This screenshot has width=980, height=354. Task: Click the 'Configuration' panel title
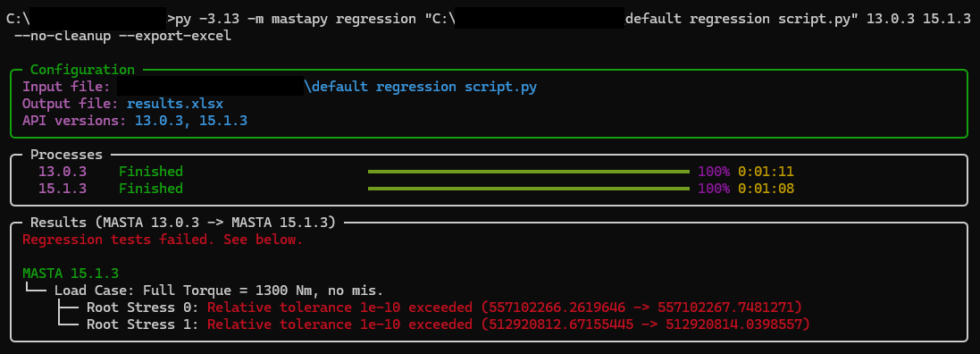coord(82,70)
